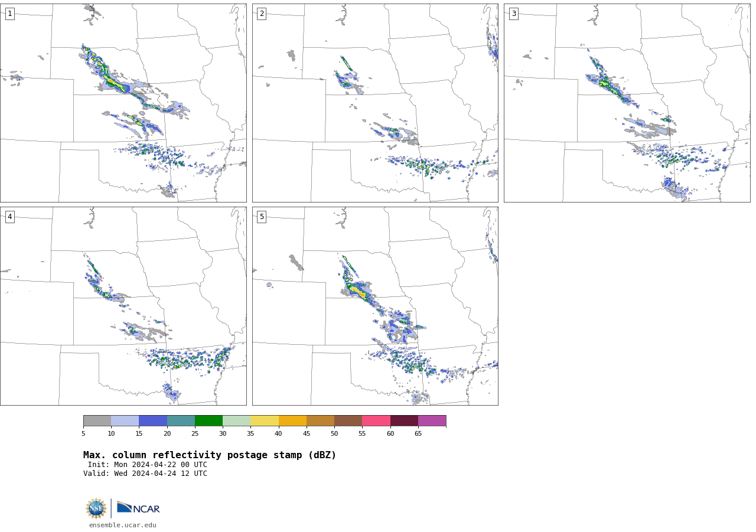Click the panel number 4 label
This screenshot has height=532, width=756.
(9, 217)
